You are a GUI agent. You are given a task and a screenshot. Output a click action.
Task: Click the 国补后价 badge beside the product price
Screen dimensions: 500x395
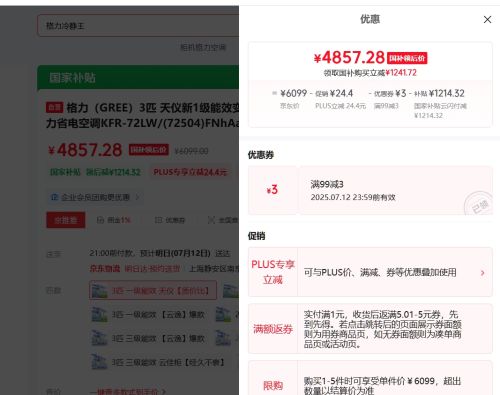click(x=149, y=150)
